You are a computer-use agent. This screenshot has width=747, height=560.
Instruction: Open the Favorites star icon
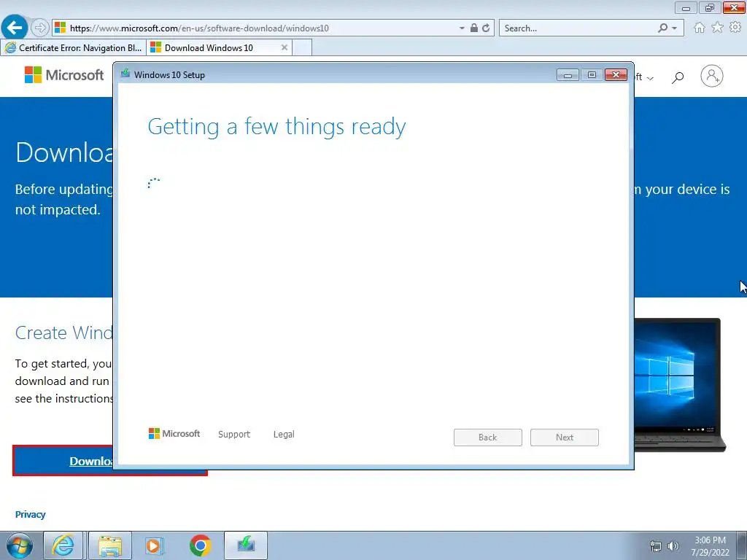tap(717, 28)
